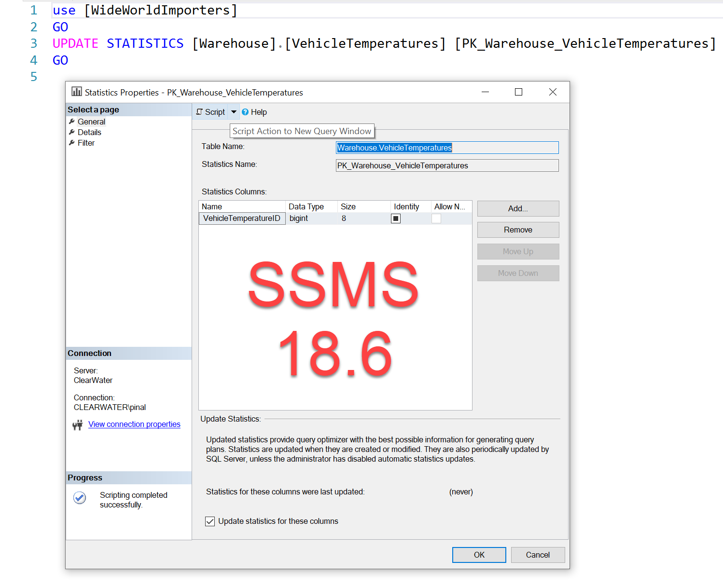The image size is (723, 588).
Task: Maximize the Statistics Properties dialog
Action: point(519,92)
